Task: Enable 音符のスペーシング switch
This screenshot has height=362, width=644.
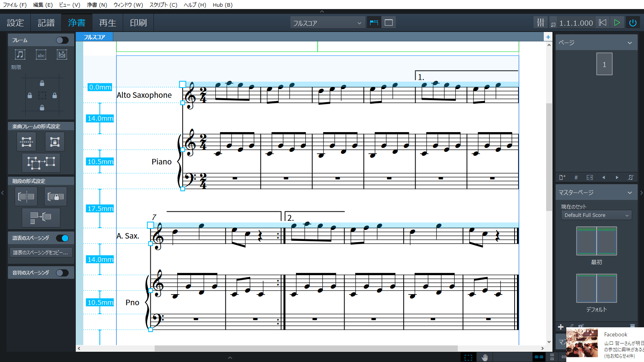Action: point(62,273)
